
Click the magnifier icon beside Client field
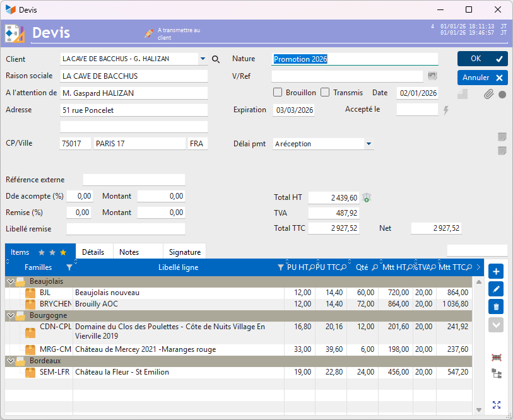pos(216,59)
